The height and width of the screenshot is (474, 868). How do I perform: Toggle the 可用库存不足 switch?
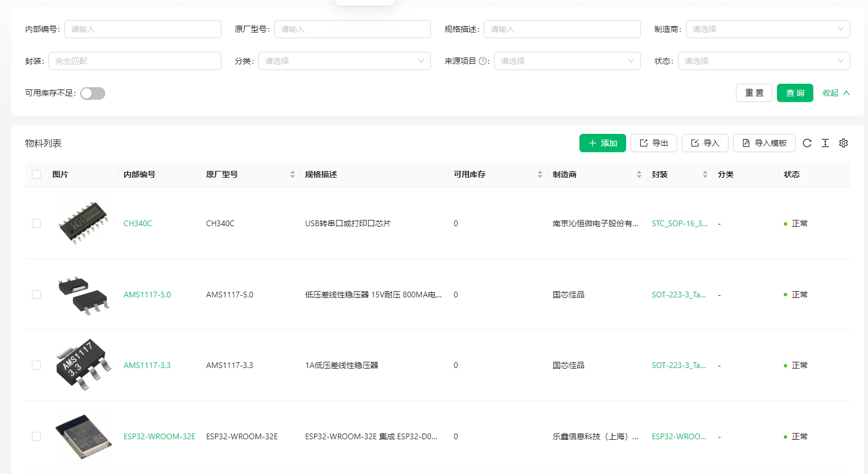pos(93,93)
